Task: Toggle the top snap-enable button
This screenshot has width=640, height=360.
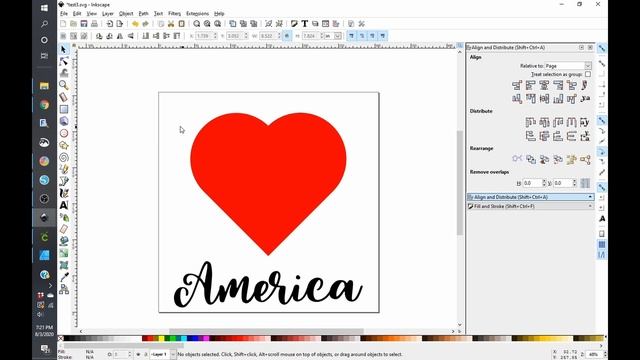Action: click(x=602, y=48)
